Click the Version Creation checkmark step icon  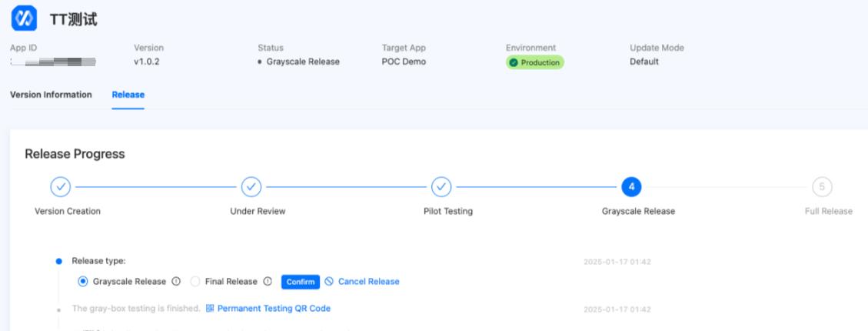tap(61, 186)
